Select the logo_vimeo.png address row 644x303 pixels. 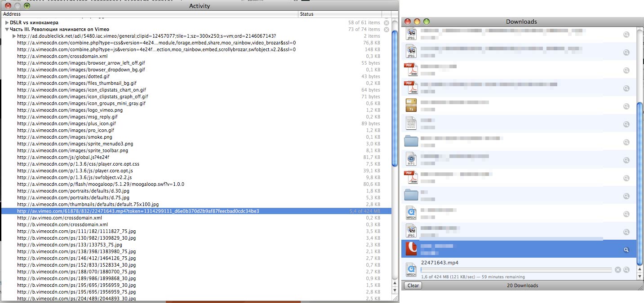click(70, 110)
